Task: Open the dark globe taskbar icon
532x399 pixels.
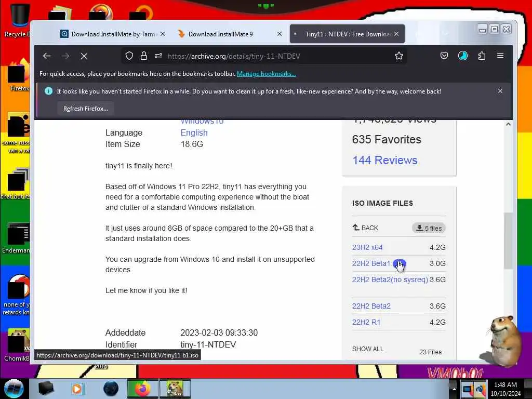Action: 111,389
